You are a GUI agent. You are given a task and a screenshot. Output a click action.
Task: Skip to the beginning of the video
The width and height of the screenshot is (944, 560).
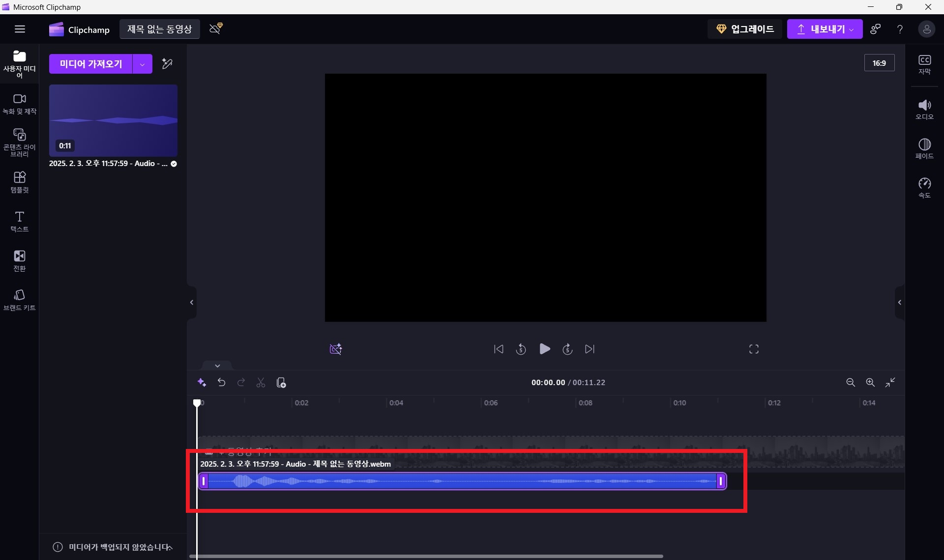tap(499, 349)
